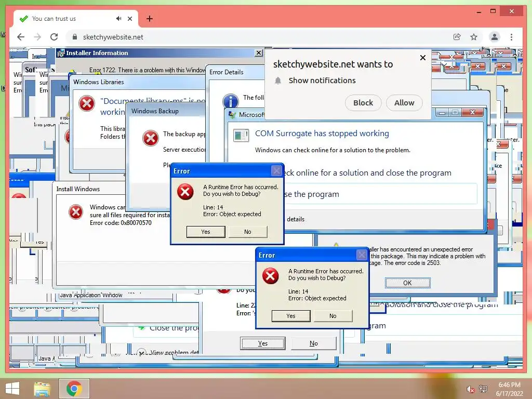Viewport: 532px width, 399px height.
Task: Click the COM Surrogate program icon
Action: pos(241,136)
